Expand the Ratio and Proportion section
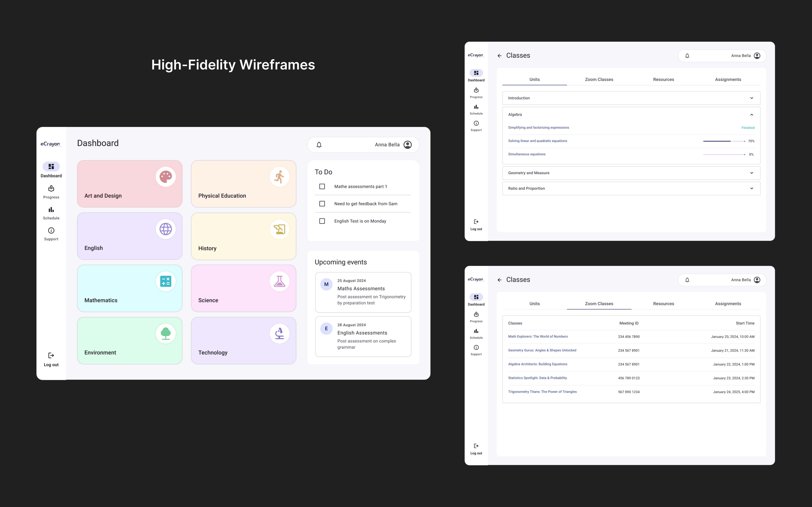This screenshot has width=812, height=507. pos(751,189)
